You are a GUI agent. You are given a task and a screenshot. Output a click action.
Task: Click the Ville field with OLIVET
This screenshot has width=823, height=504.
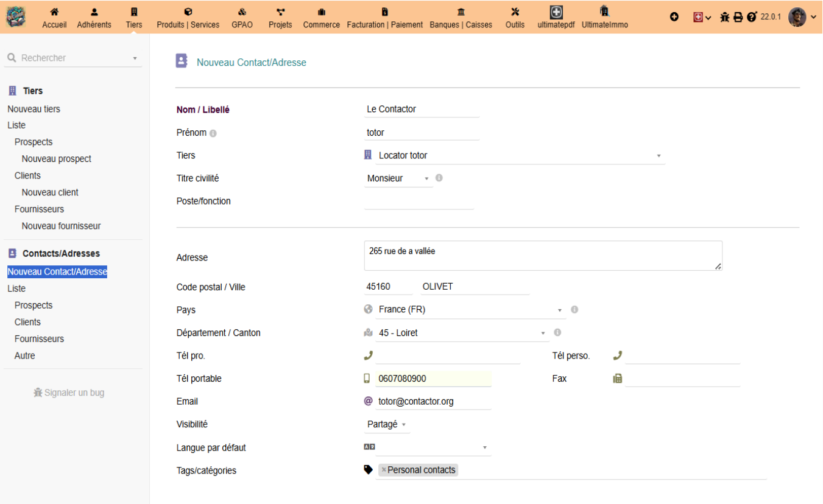point(475,287)
